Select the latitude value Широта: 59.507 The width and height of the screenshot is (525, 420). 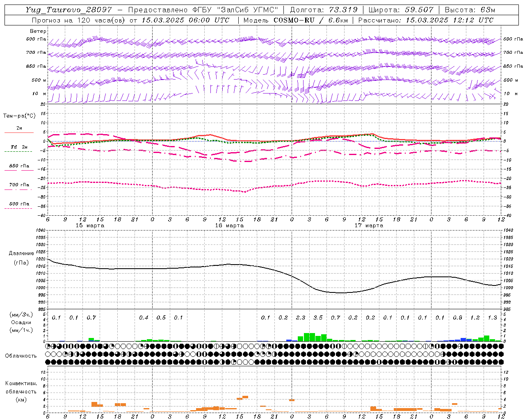pos(401,10)
